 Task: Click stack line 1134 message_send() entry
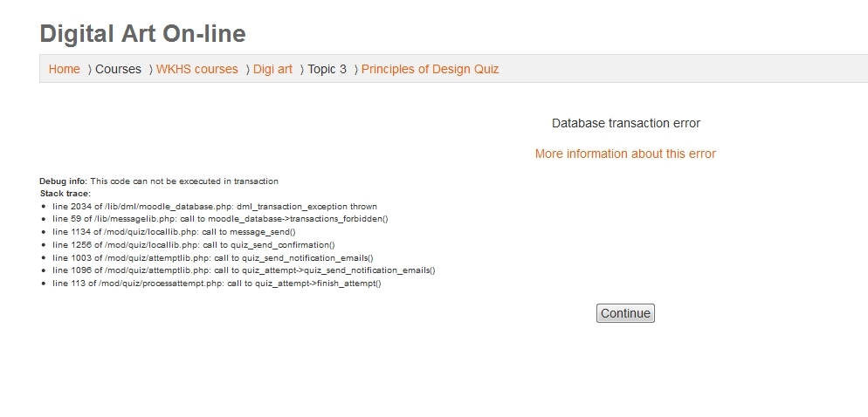tap(174, 232)
